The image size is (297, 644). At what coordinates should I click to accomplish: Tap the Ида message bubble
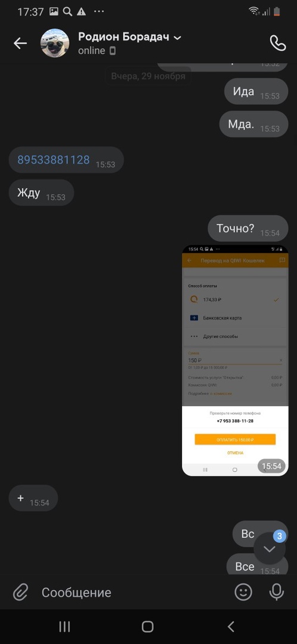coord(256,91)
